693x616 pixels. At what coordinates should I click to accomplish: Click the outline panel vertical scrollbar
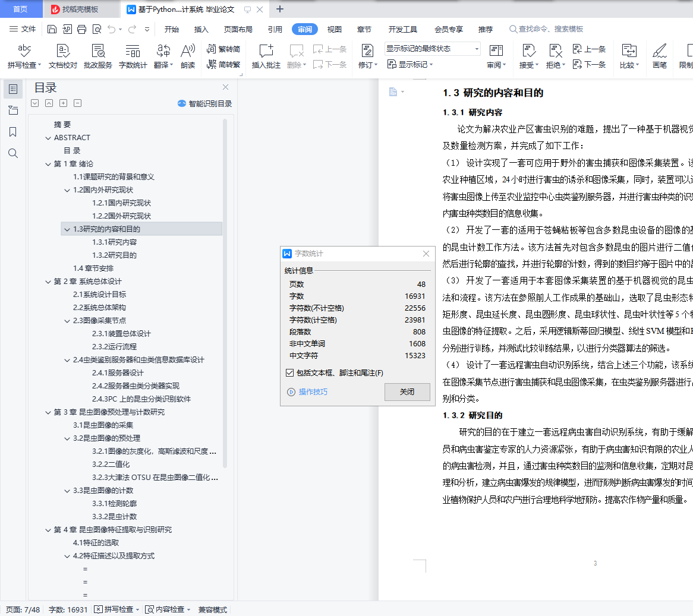[x=225, y=293]
